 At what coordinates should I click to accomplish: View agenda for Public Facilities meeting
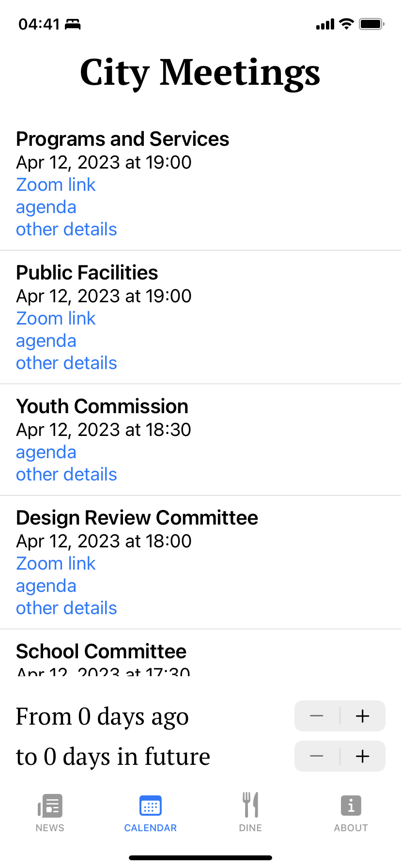tap(46, 341)
